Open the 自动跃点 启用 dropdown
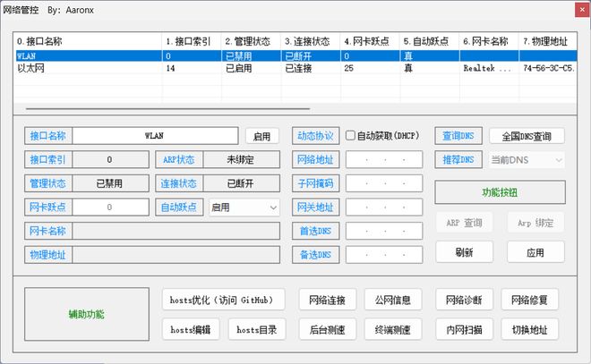The height and width of the screenshot is (364, 591). tap(244, 207)
